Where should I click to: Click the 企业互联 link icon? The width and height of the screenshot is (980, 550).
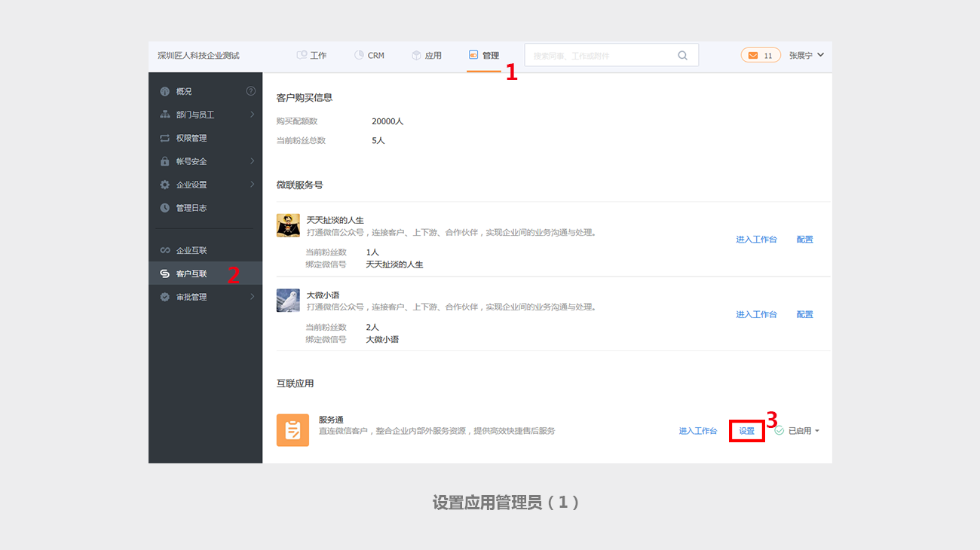pos(165,250)
